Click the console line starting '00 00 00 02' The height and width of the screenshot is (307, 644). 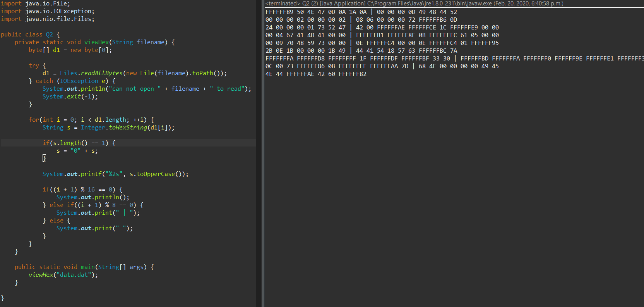(361, 20)
